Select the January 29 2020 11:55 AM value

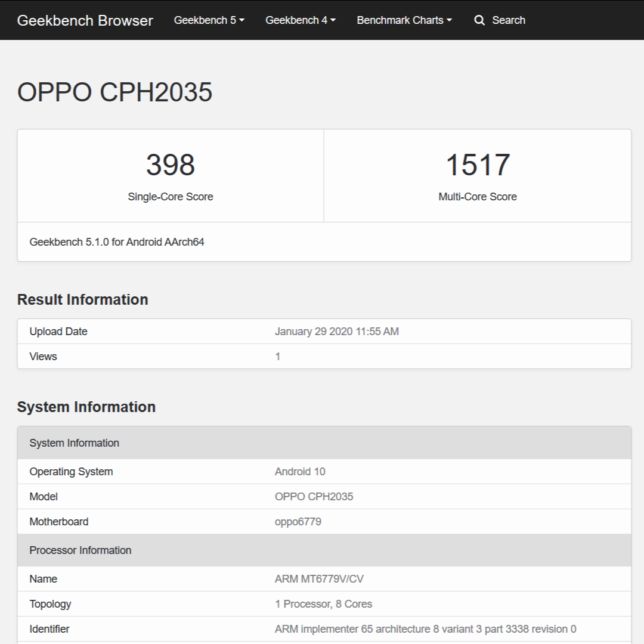coord(337,332)
